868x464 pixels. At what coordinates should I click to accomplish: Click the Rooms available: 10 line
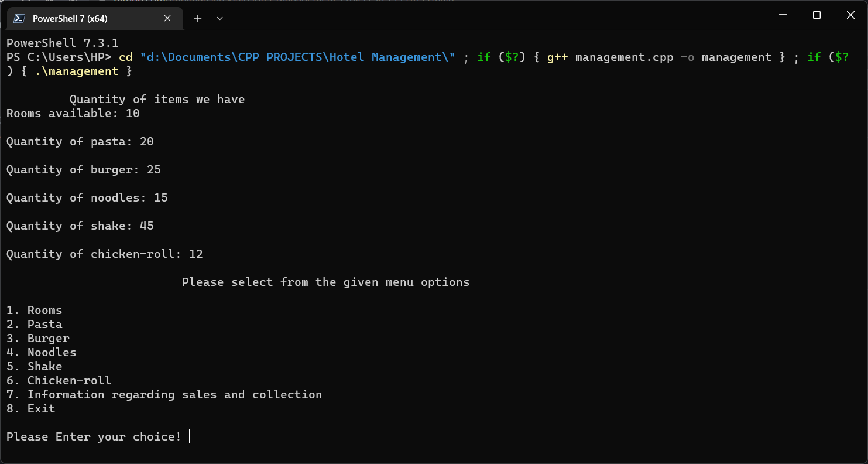coord(72,113)
